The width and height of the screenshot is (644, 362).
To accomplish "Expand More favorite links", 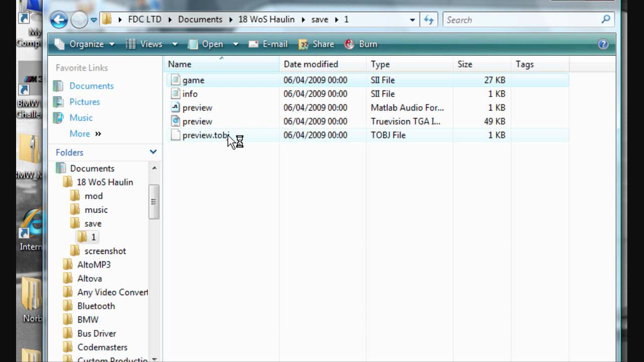I will 85,134.
